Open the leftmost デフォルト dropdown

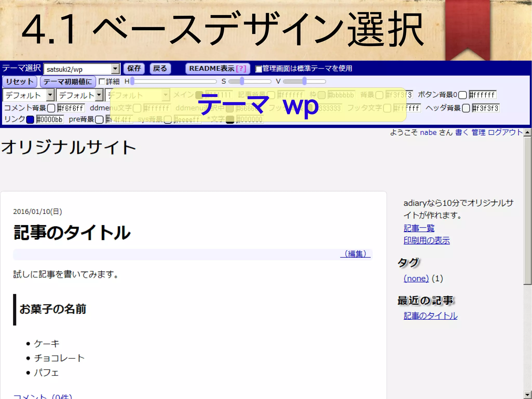[x=28, y=95]
